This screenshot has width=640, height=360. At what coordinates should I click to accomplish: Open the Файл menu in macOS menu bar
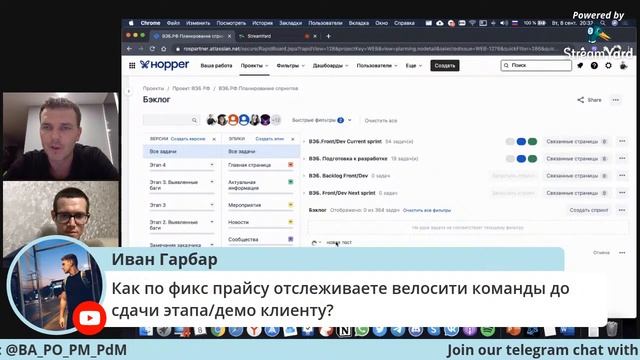(173, 23)
